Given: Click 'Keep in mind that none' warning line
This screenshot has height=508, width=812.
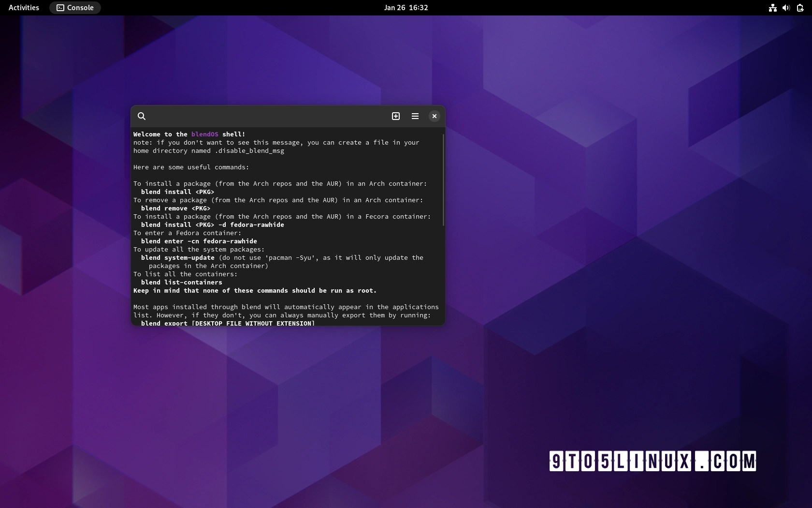Looking at the screenshot, I should tap(255, 291).
